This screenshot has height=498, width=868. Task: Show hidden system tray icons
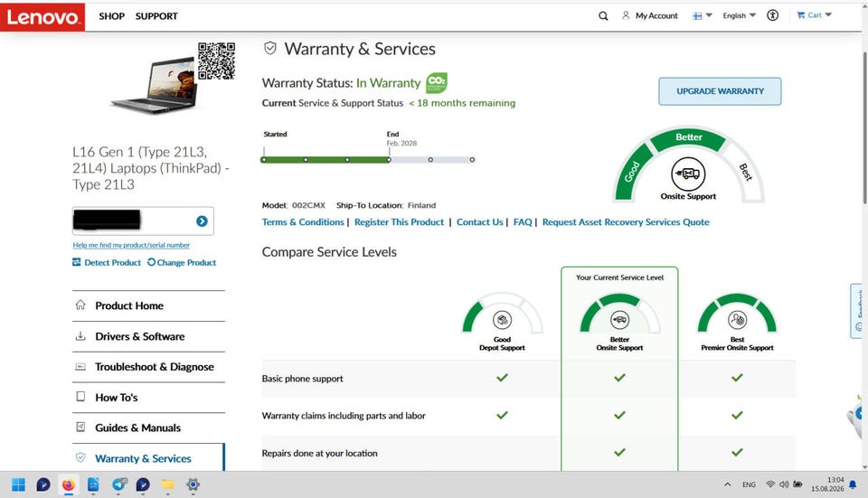tap(727, 484)
